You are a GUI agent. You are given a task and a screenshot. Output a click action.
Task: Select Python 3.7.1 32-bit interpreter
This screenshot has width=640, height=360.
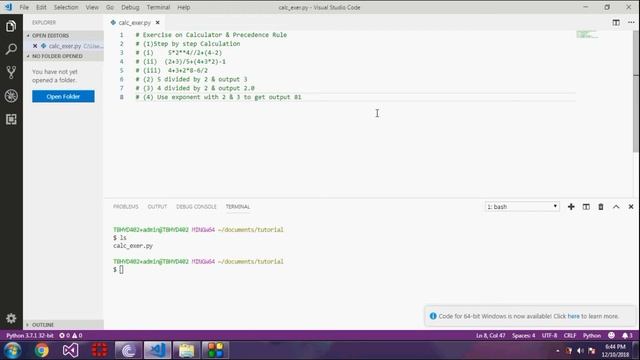30,336
